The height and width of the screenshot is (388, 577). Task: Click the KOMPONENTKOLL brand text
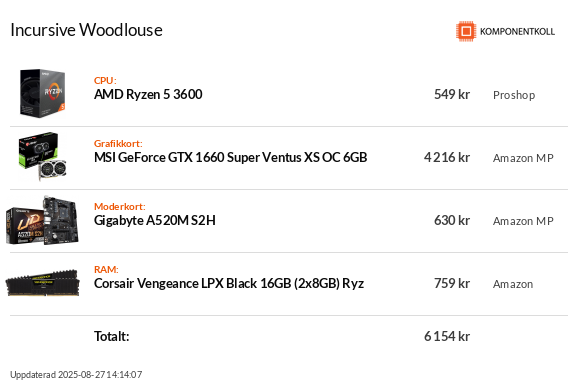pyautogui.click(x=517, y=32)
